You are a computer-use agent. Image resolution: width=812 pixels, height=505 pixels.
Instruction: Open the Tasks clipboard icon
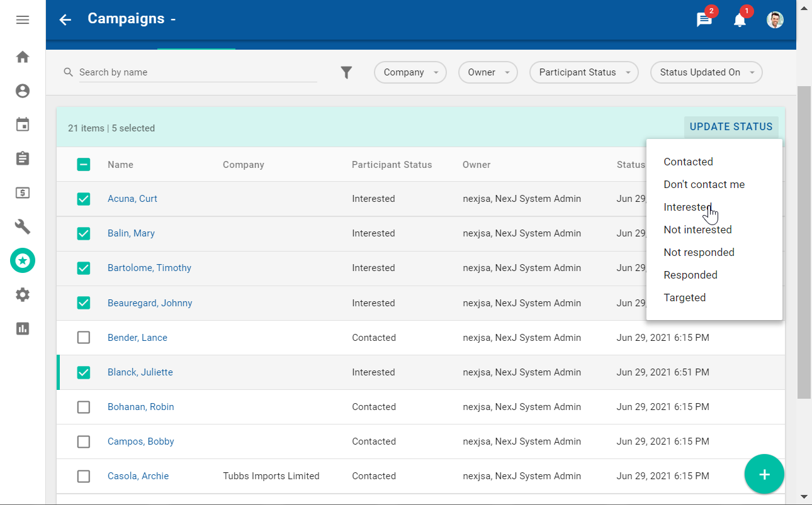pyautogui.click(x=23, y=158)
